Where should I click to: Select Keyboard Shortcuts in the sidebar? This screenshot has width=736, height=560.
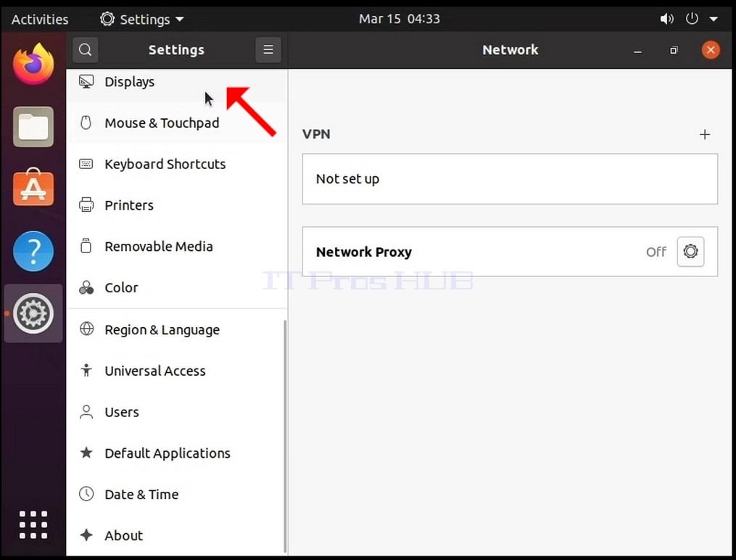pos(177,164)
